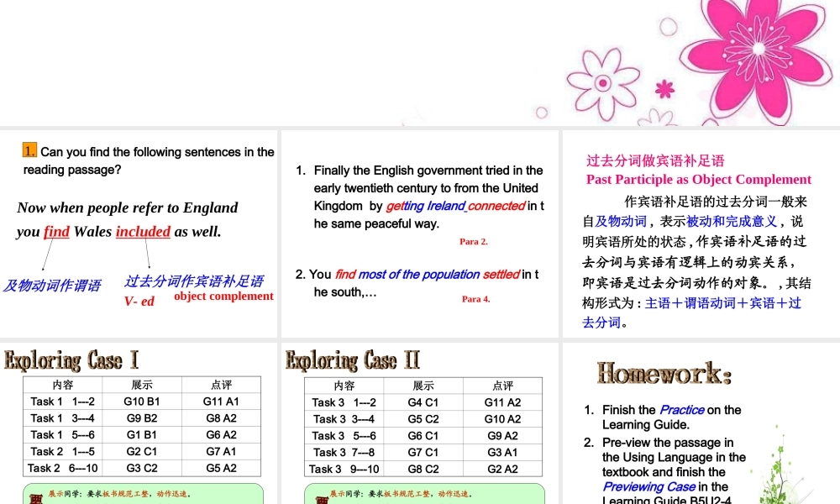Image resolution: width=840 pixels, height=504 pixels.
Task: Click the "G1 B1" cell
Action: [x=142, y=434]
